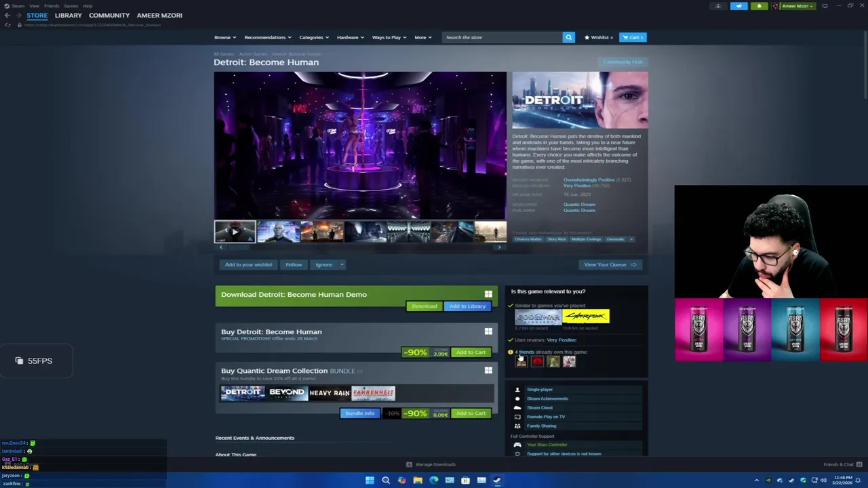Click green Download demo button
The image size is (868, 488).
click(424, 306)
